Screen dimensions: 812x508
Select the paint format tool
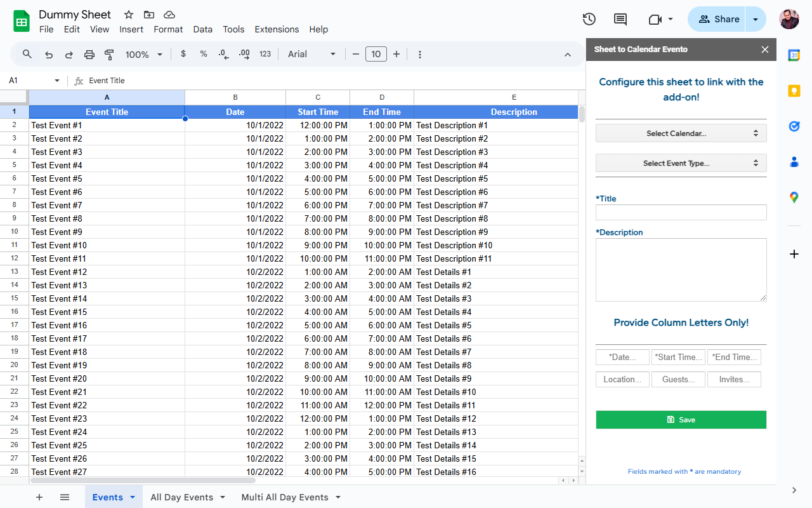pyautogui.click(x=109, y=55)
